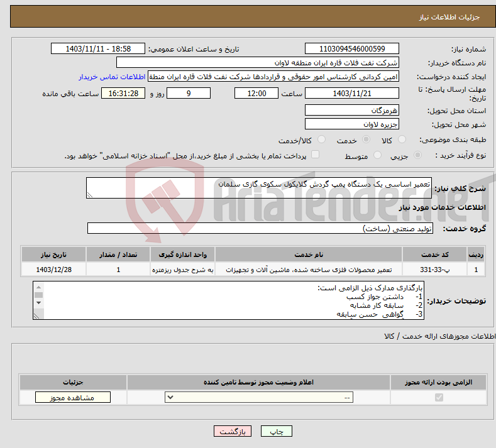Click the الزامی بودن ارائه مجوز column header

[438, 382]
